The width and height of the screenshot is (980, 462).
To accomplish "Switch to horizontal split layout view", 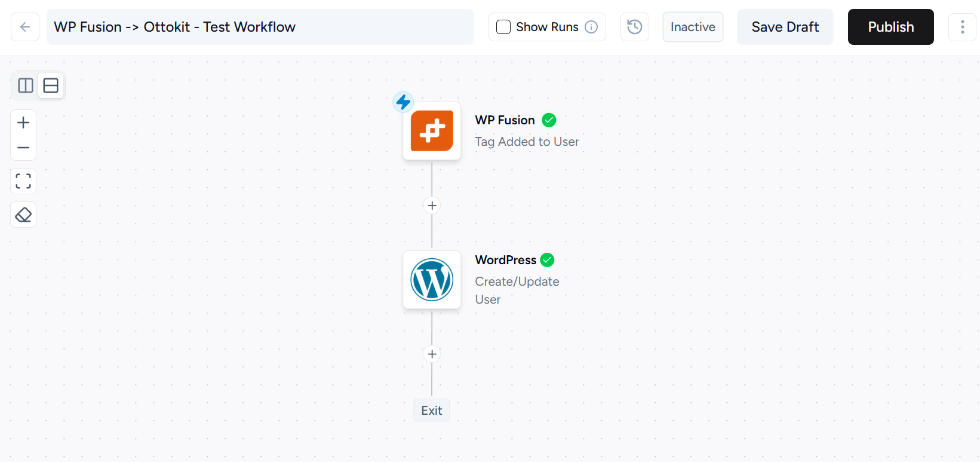I will (x=51, y=85).
